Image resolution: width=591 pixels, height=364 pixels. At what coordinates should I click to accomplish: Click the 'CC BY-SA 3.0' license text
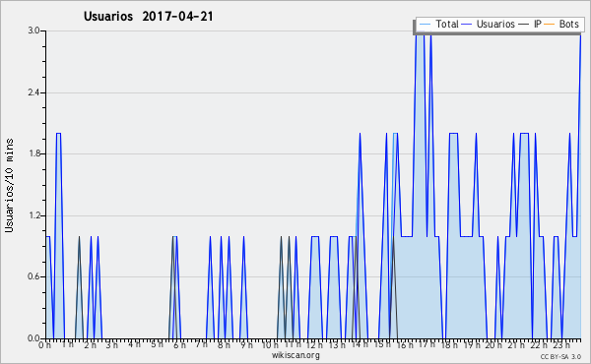560,356
